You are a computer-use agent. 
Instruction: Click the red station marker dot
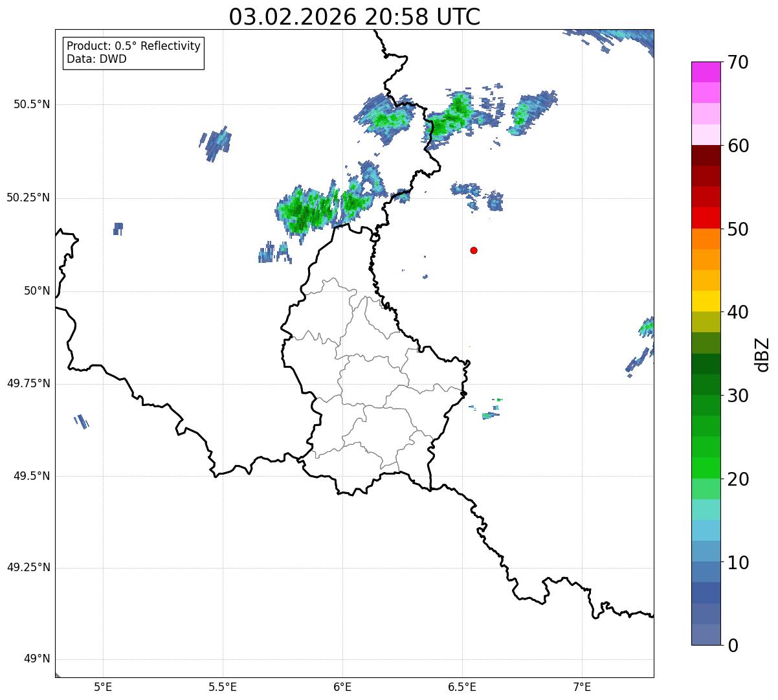coord(474,250)
